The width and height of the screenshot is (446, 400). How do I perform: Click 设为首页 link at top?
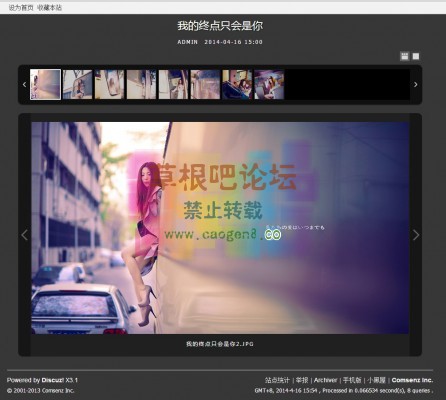(x=21, y=8)
